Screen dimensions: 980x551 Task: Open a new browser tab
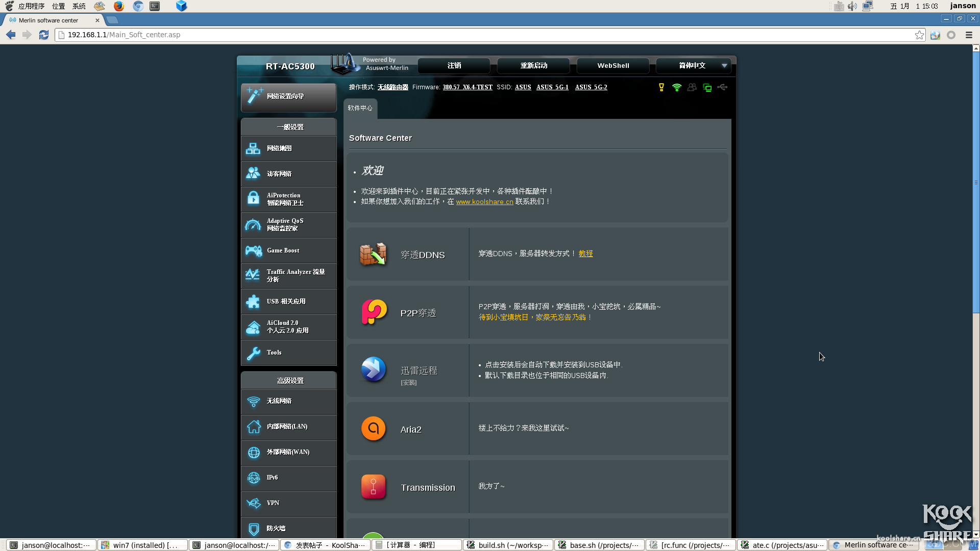tap(112, 20)
